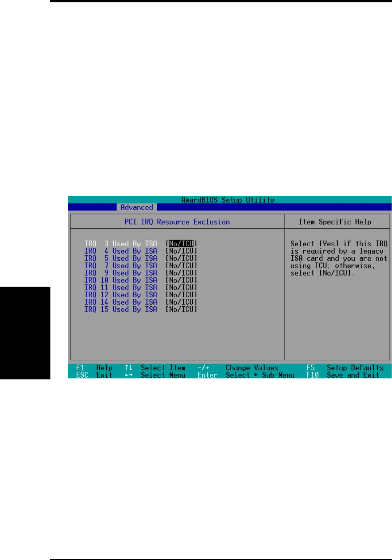Click the ESC Exit key hint
The image size is (392, 560).
coord(94,375)
